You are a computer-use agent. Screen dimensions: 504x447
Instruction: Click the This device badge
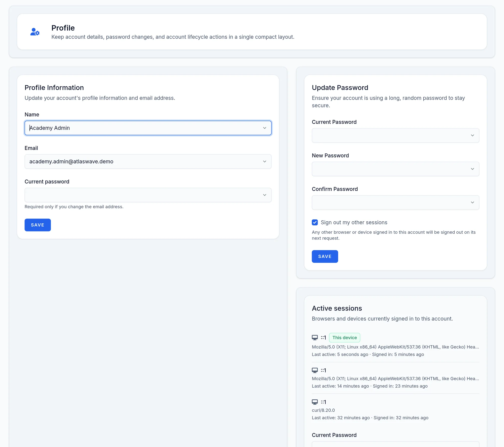point(344,338)
